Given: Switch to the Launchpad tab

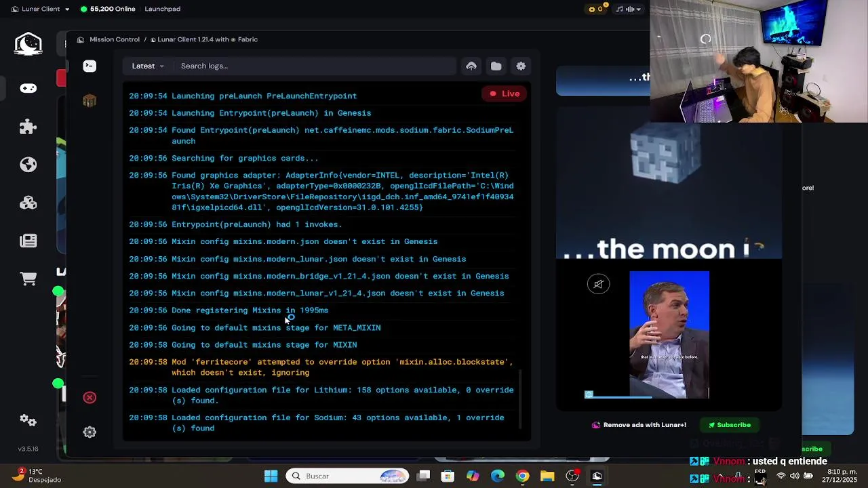Looking at the screenshot, I should click(x=162, y=9).
